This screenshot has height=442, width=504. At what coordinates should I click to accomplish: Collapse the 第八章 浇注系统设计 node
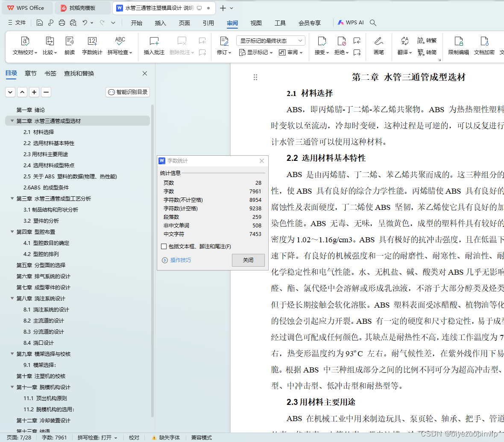[12, 299]
